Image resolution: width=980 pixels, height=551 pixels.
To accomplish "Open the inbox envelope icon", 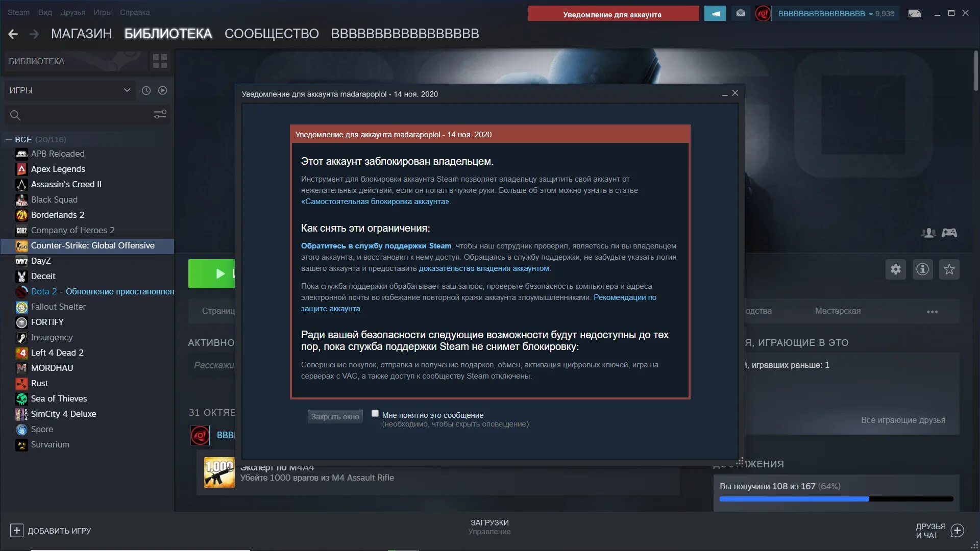I will click(x=741, y=13).
